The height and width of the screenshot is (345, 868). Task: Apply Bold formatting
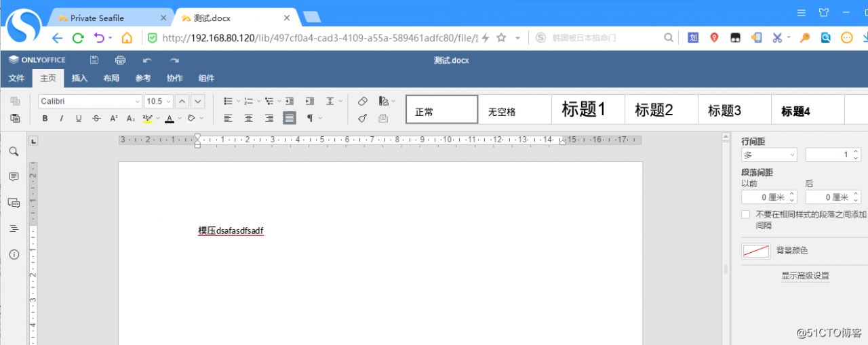click(45, 118)
